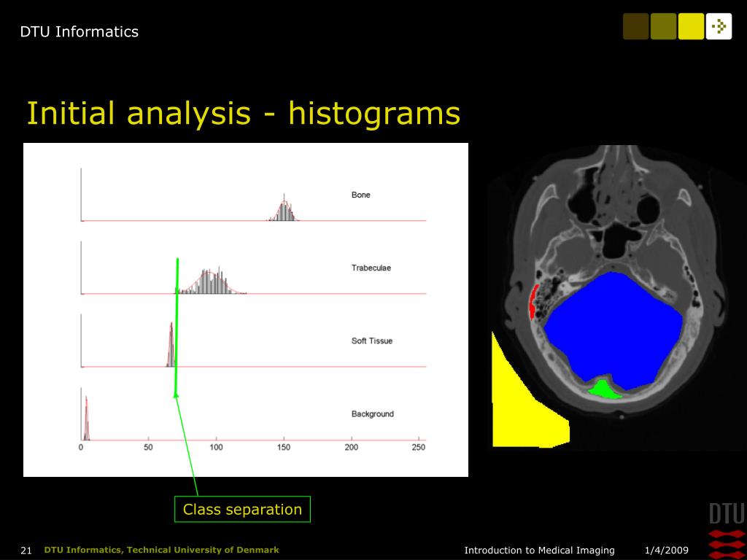Image resolution: width=747 pixels, height=560 pixels.
Task: Click the axis value "150"
Action: (284, 447)
